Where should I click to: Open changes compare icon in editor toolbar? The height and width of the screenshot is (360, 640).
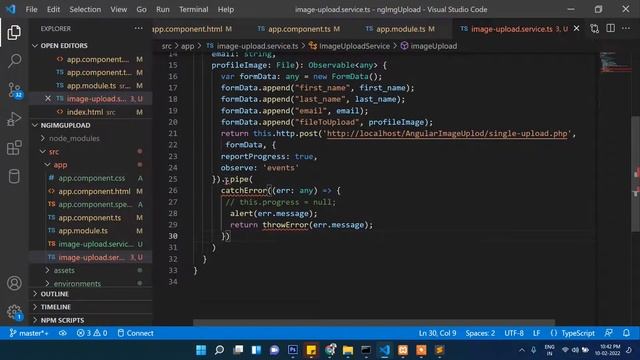click(x=594, y=29)
